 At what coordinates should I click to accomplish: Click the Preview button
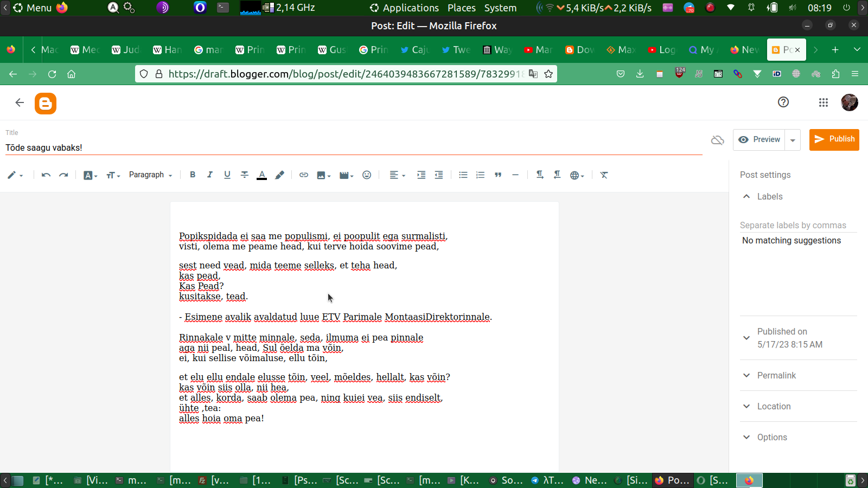tap(759, 139)
